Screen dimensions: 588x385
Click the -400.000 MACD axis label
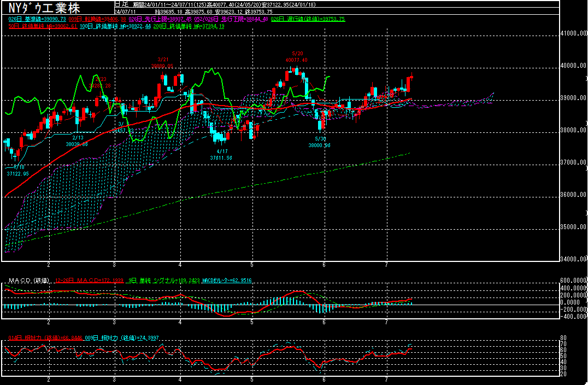573,317
